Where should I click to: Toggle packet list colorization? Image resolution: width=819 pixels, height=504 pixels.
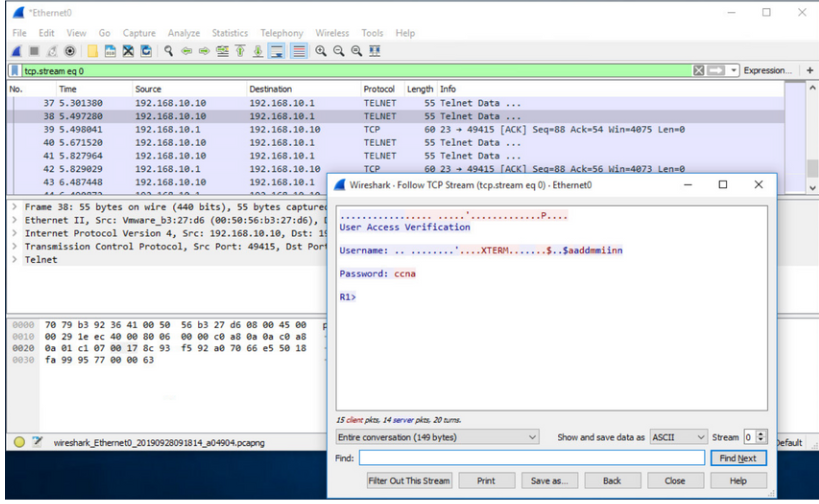(x=298, y=50)
